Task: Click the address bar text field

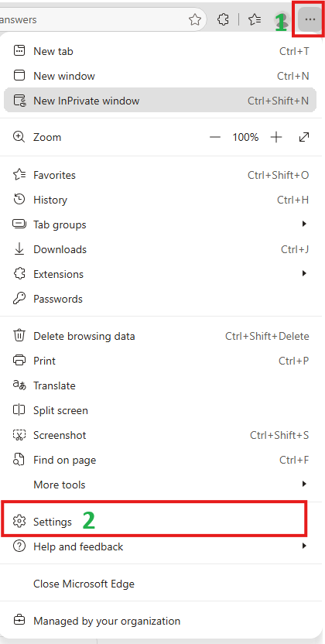Action: (x=92, y=19)
